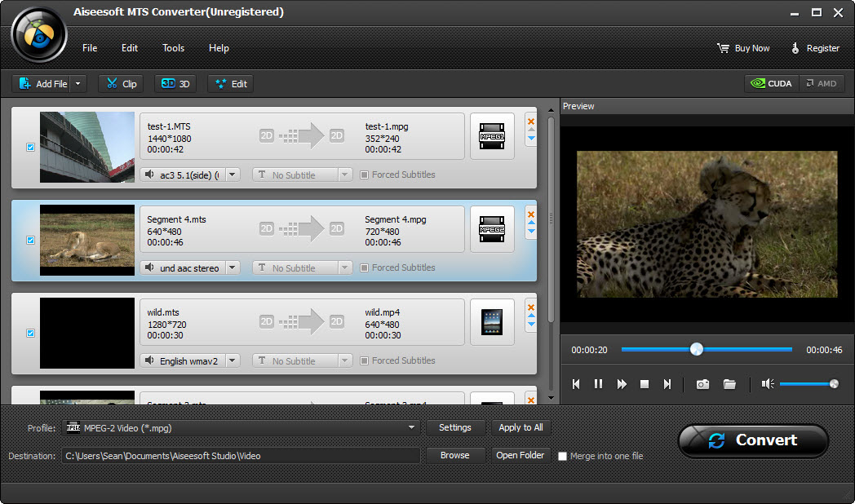Open the snapshot folder
Image resolution: width=855 pixels, height=504 pixels.
(x=729, y=384)
